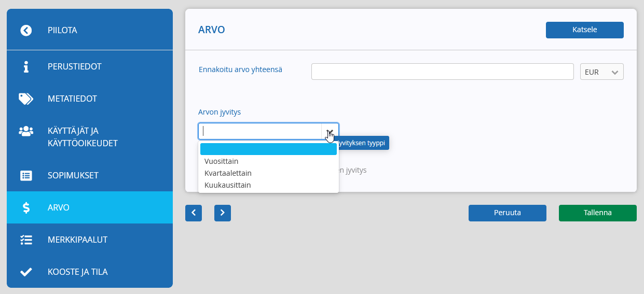Open the EUR currency dropdown

602,72
